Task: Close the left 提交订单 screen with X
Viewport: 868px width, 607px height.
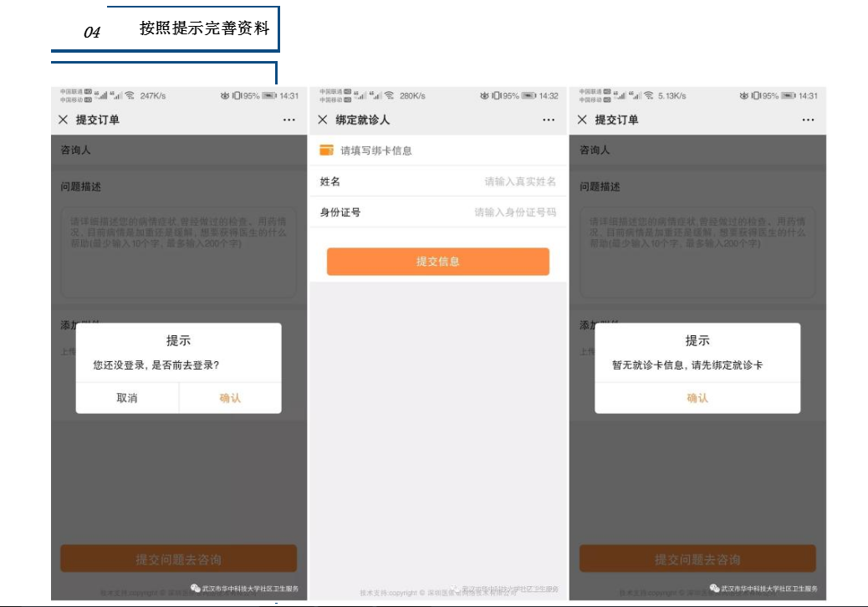Action: click(63, 120)
